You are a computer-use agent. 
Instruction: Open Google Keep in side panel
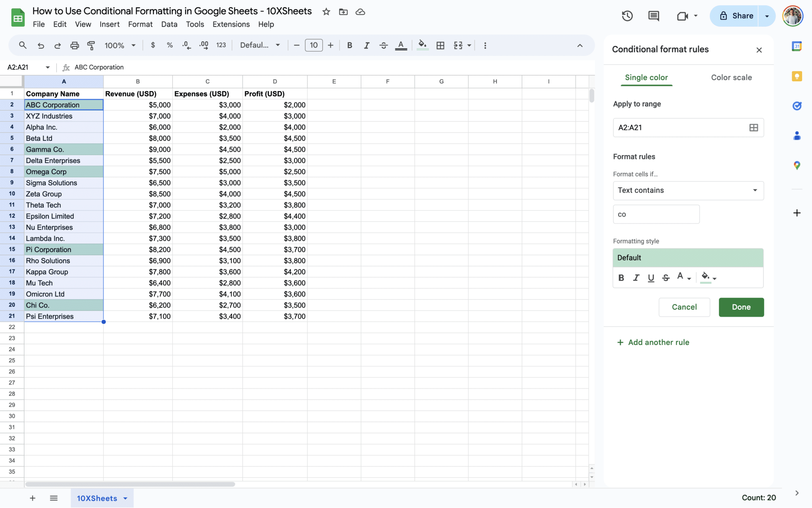pos(797,76)
